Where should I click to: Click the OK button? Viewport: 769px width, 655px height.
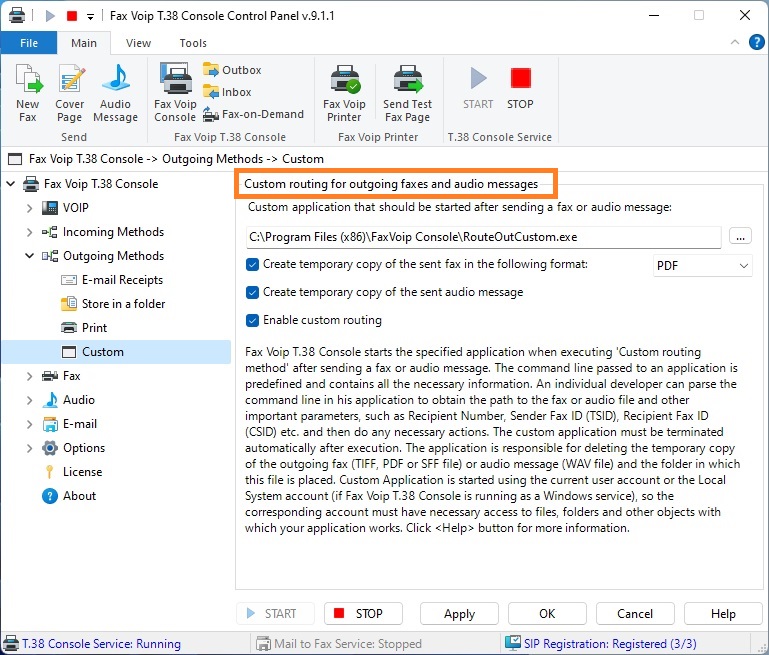547,614
